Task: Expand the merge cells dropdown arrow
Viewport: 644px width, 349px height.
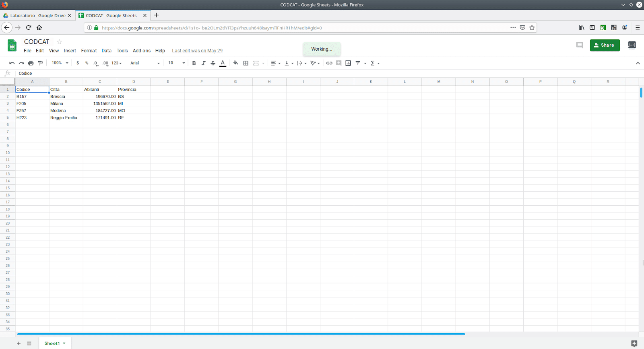Action: click(263, 63)
